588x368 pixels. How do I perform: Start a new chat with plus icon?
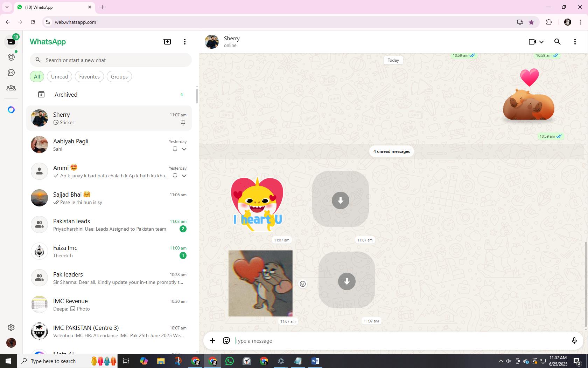167,42
